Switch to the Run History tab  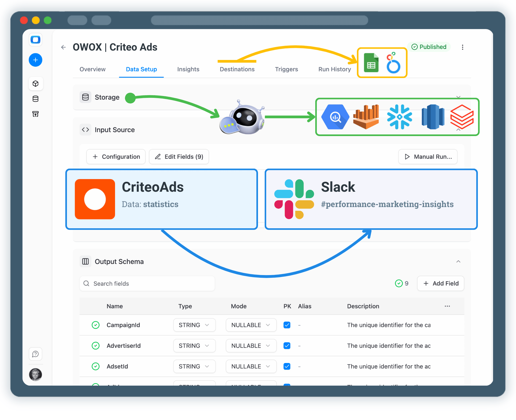click(x=334, y=69)
